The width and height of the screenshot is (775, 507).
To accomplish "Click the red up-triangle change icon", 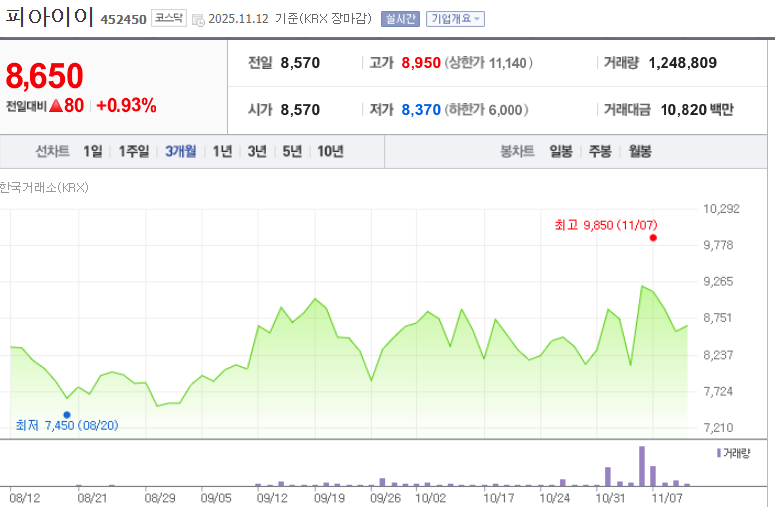I will [x=56, y=105].
